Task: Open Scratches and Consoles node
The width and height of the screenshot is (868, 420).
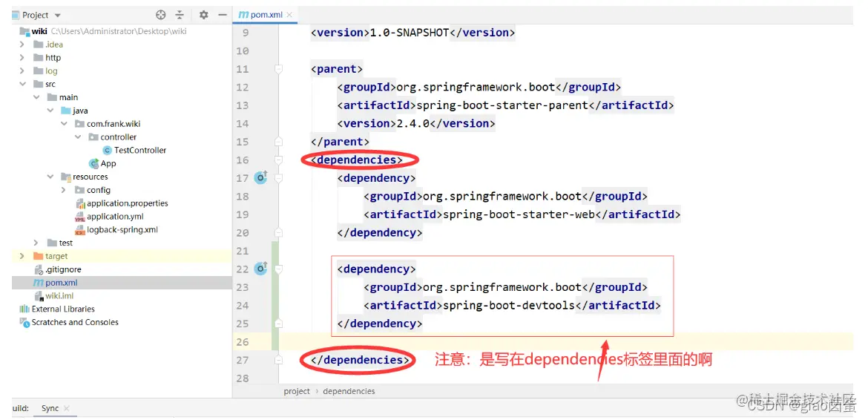Action: click(x=75, y=322)
